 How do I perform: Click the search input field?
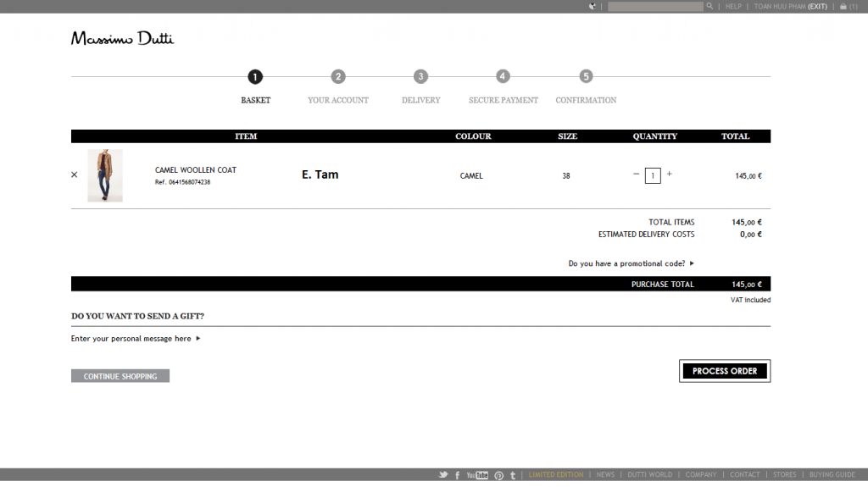pyautogui.click(x=656, y=6)
